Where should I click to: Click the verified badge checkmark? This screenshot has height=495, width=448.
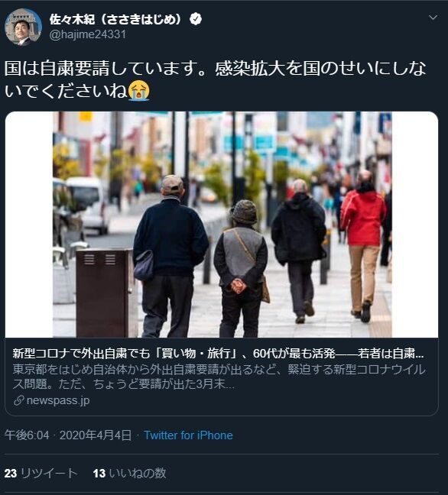point(196,19)
